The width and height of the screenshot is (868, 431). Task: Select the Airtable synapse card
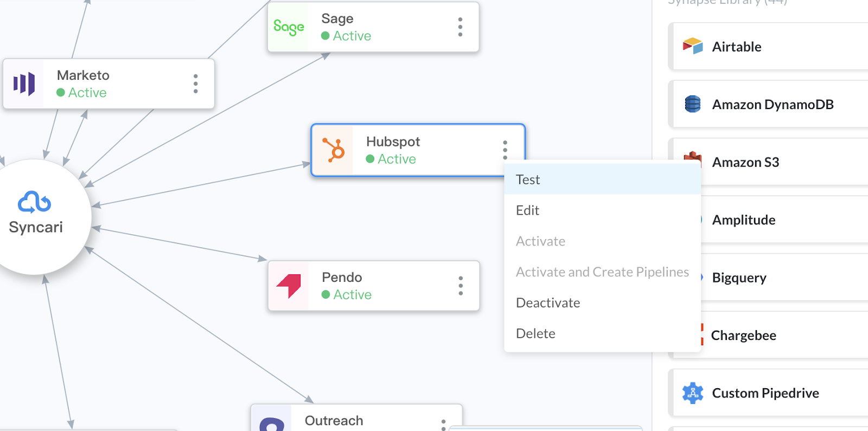coord(769,47)
